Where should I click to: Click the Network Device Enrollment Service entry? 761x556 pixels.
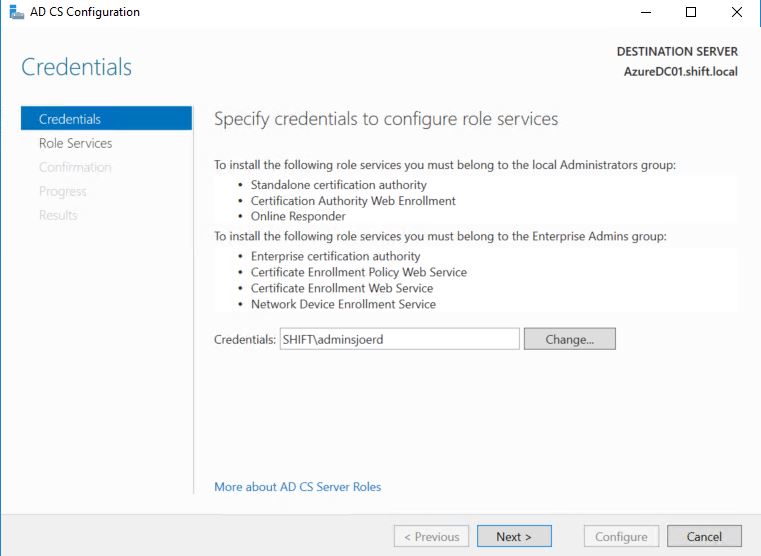pos(343,304)
